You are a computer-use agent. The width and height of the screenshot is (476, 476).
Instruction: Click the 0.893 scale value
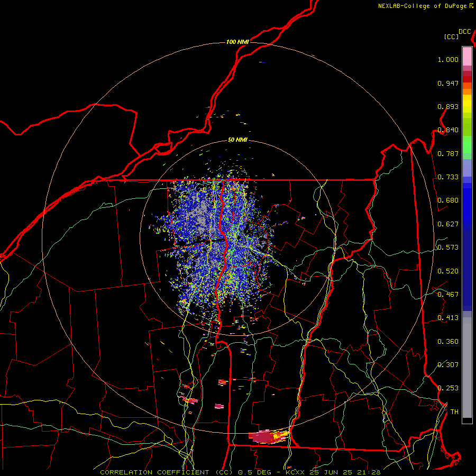448,106
